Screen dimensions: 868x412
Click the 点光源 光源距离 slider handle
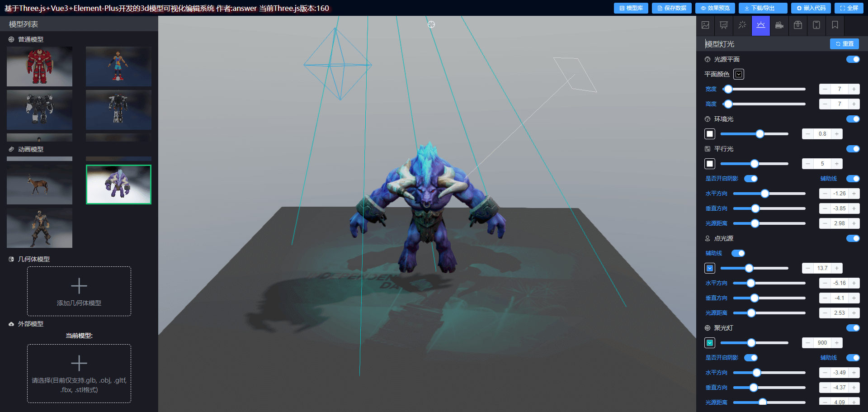[751, 313]
